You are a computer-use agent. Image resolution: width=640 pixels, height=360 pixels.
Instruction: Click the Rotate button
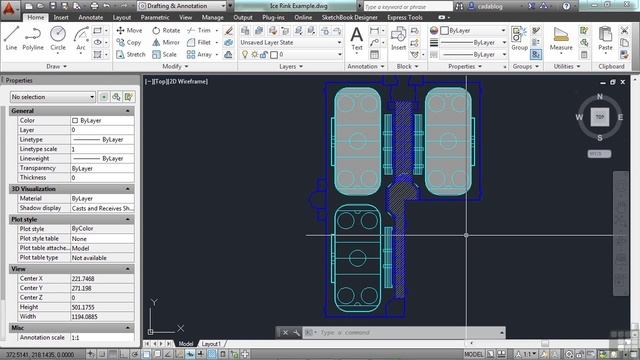[166, 31]
